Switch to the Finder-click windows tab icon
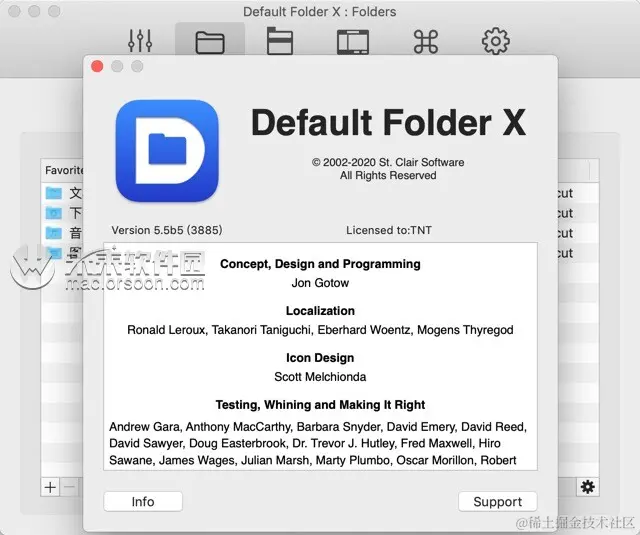The height and width of the screenshot is (535, 640). click(x=353, y=42)
